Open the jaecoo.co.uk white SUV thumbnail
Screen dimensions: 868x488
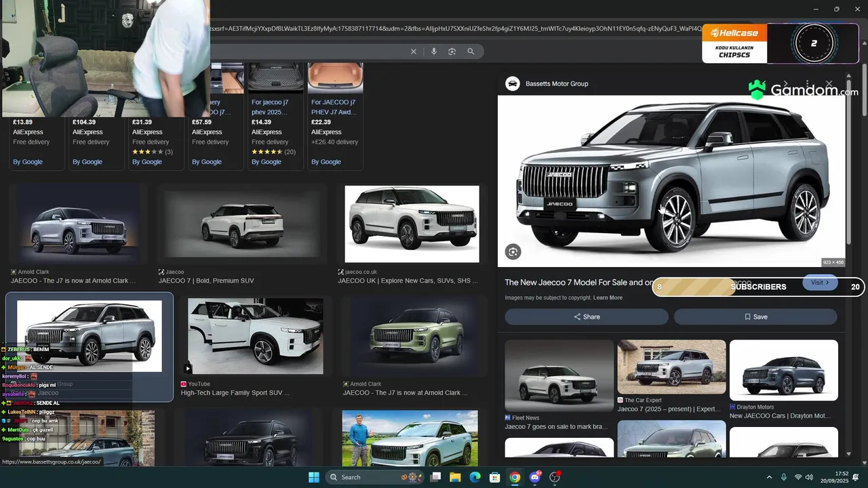tap(412, 224)
